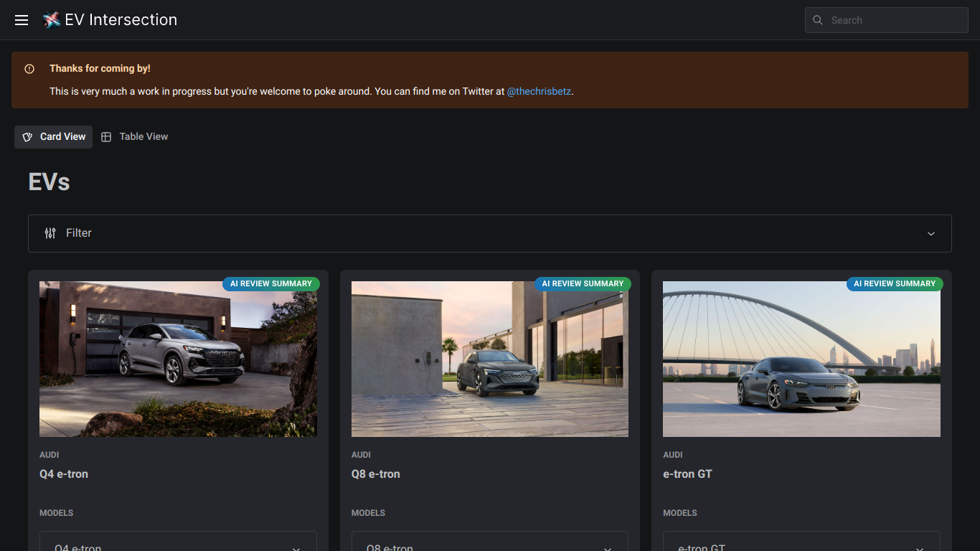This screenshot has height=551, width=980.
Task: Open the Q8 e-tron models dropdown
Action: coord(490,542)
